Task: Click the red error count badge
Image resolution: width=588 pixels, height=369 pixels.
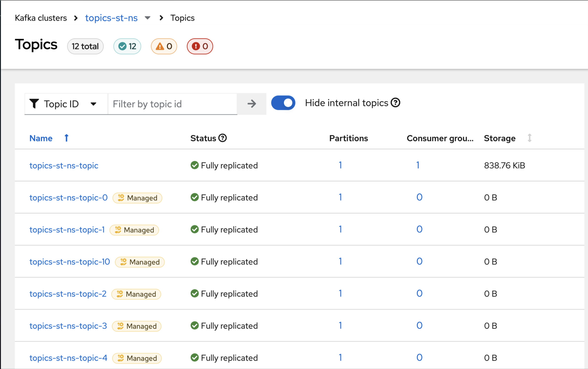Action: [200, 46]
